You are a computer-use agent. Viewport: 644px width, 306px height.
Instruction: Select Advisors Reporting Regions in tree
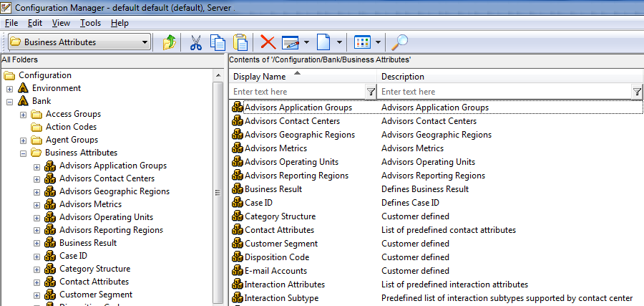[112, 230]
